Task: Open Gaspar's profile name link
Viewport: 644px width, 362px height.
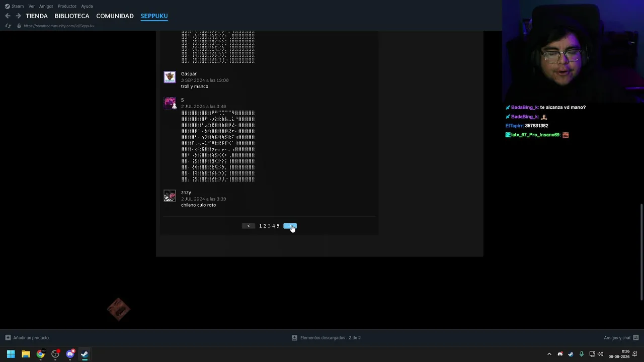Action: pyautogui.click(x=189, y=74)
